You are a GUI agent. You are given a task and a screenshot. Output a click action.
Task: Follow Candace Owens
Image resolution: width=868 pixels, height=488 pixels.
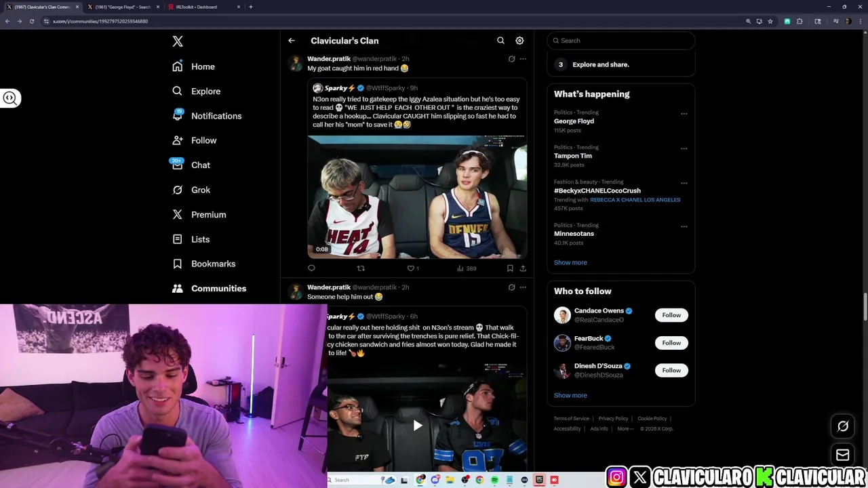[671, 315]
